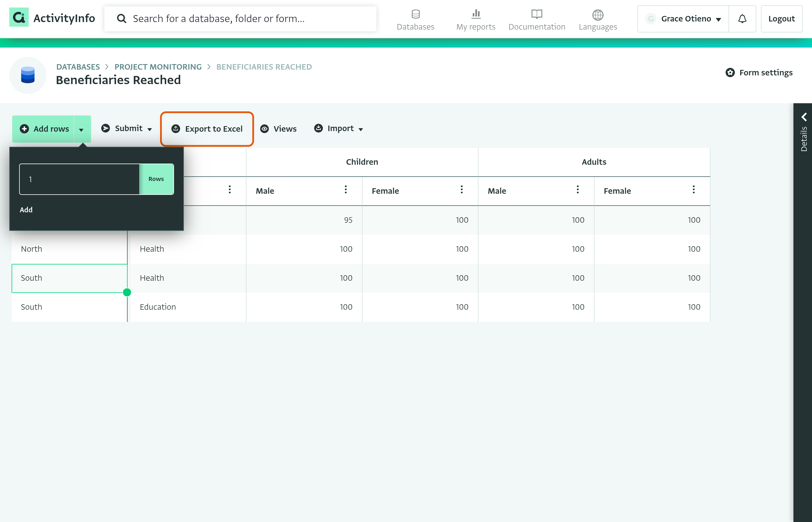Open the Views panel

[x=278, y=129]
